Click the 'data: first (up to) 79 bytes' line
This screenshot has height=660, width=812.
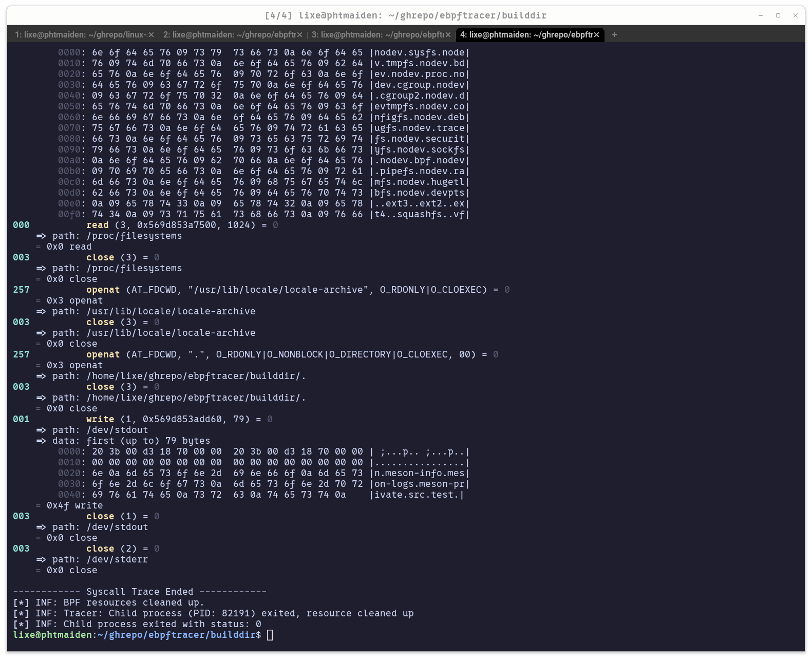(123, 441)
